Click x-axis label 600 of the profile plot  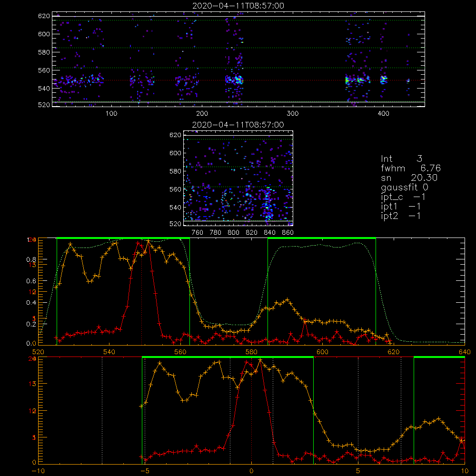tap(322, 352)
